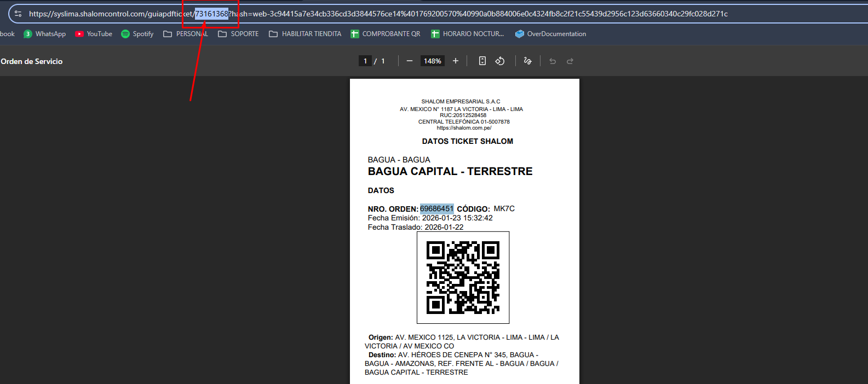Click the QR code in the ticket

(463, 277)
